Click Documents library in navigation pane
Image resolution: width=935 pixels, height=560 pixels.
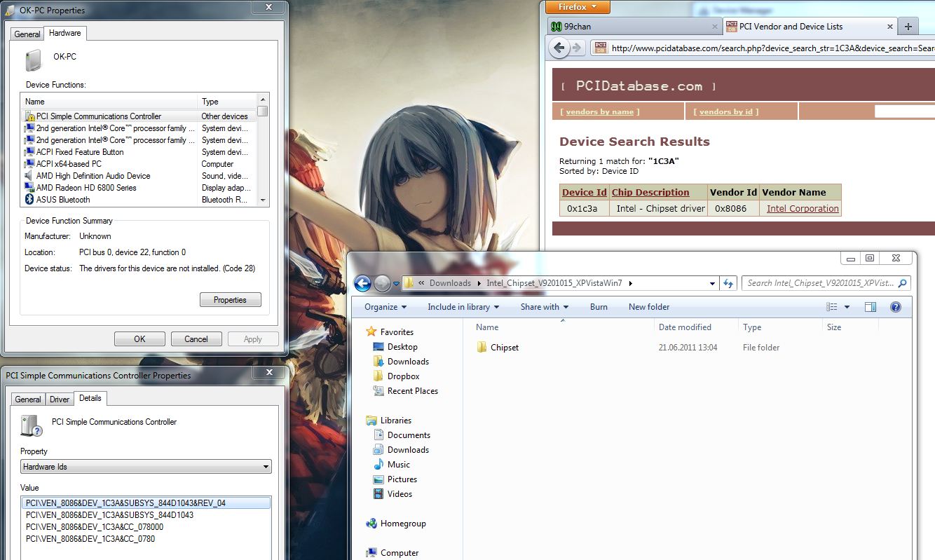409,435
